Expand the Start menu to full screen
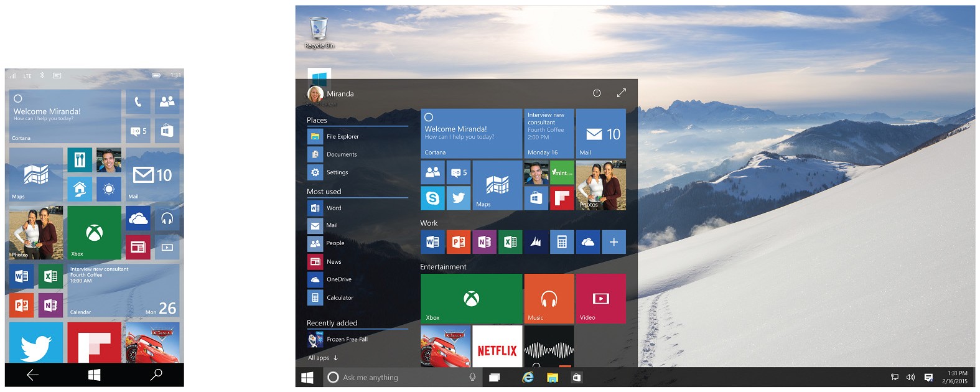980x392 pixels. 621,93
